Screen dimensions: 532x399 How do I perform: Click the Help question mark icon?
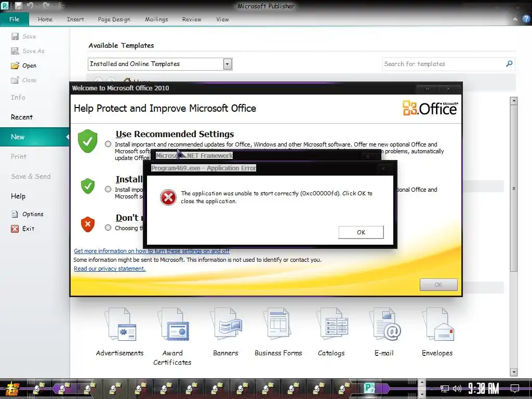pos(526,19)
